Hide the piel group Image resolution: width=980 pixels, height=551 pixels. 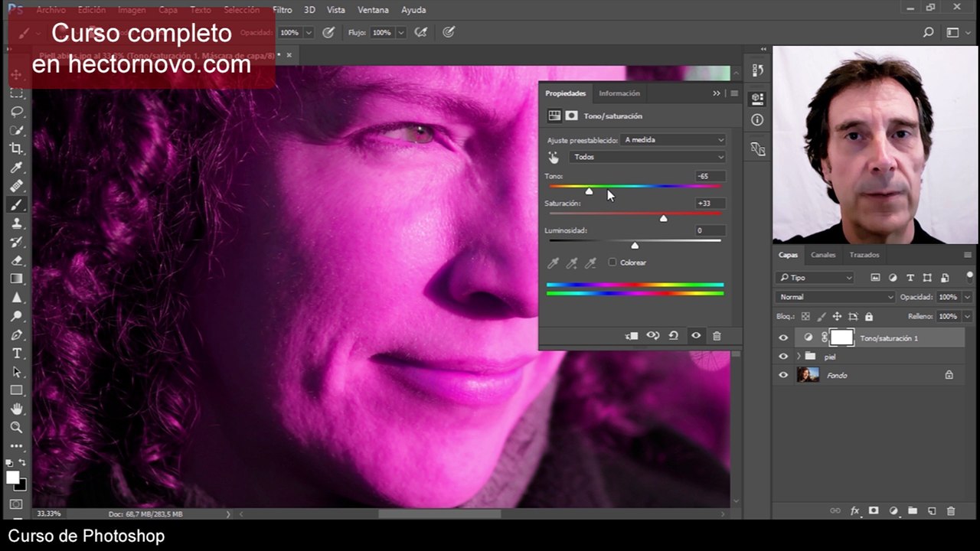pos(783,357)
